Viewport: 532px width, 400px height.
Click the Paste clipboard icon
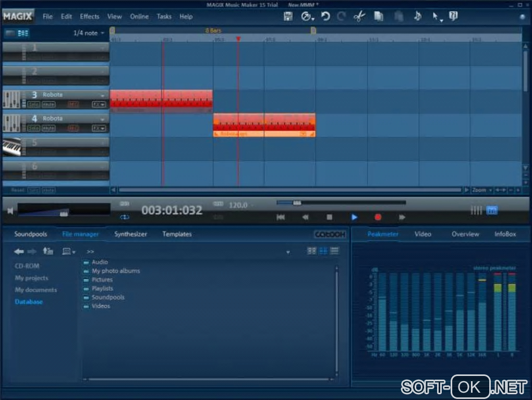pos(399,16)
